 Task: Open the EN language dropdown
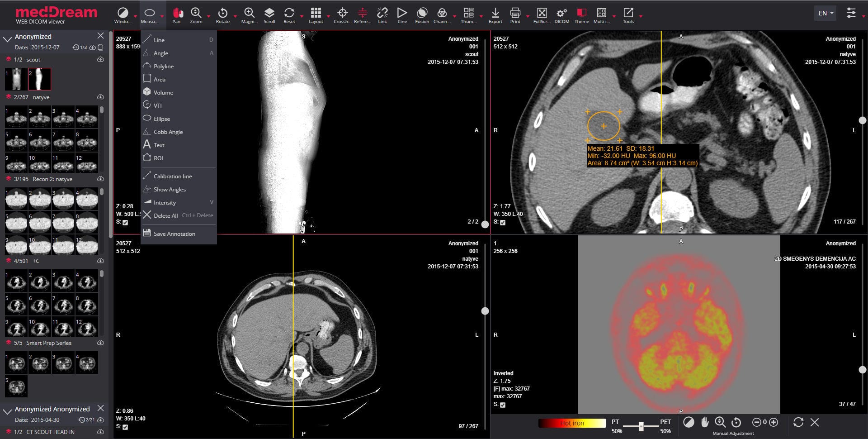[x=825, y=13]
